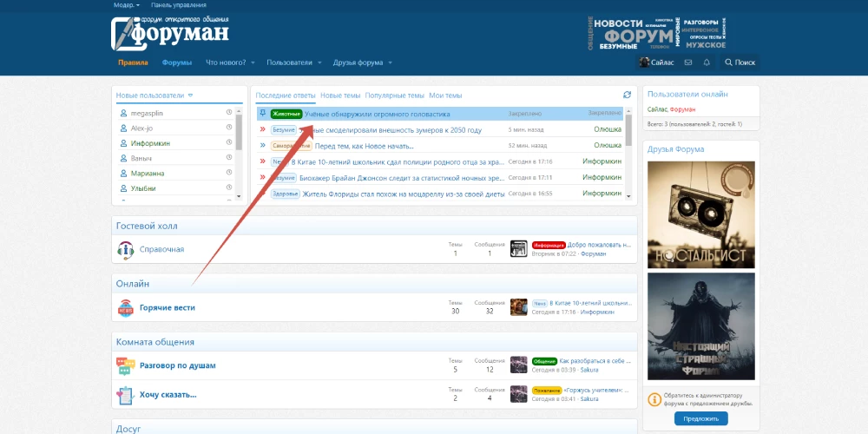Open topic Перед тем, как Новое начать
Image resolution: width=868 pixels, height=434 pixels.
365,146
